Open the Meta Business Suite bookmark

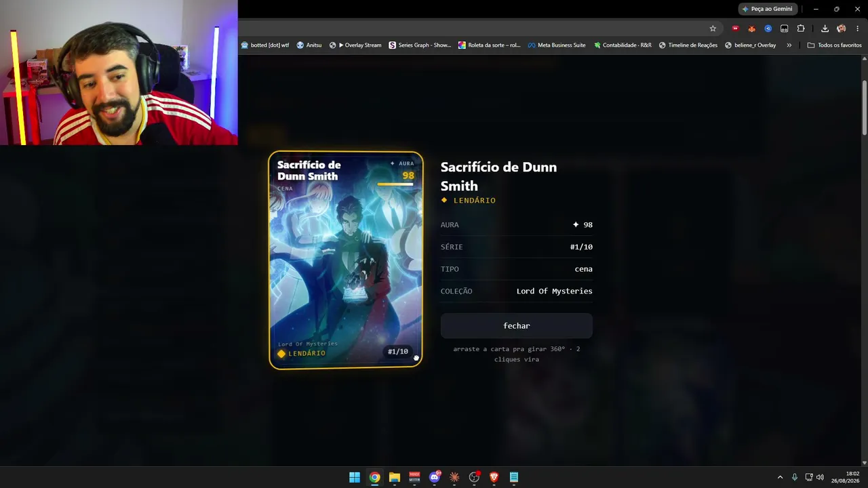pyautogui.click(x=557, y=45)
